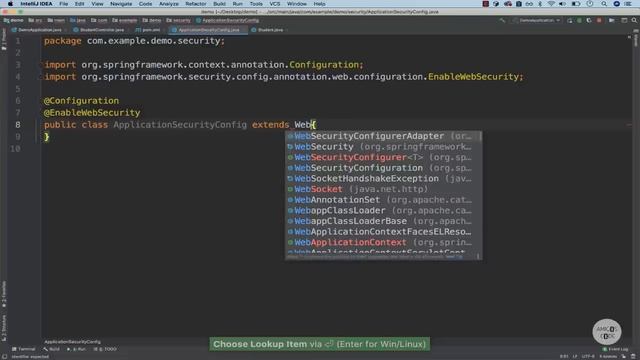Click the LF line separator status item
Viewport: 640px width, 360px height.
point(575,356)
